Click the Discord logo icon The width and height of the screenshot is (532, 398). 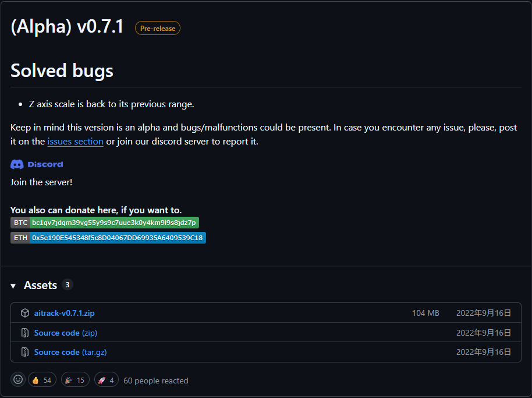pyautogui.click(x=17, y=164)
